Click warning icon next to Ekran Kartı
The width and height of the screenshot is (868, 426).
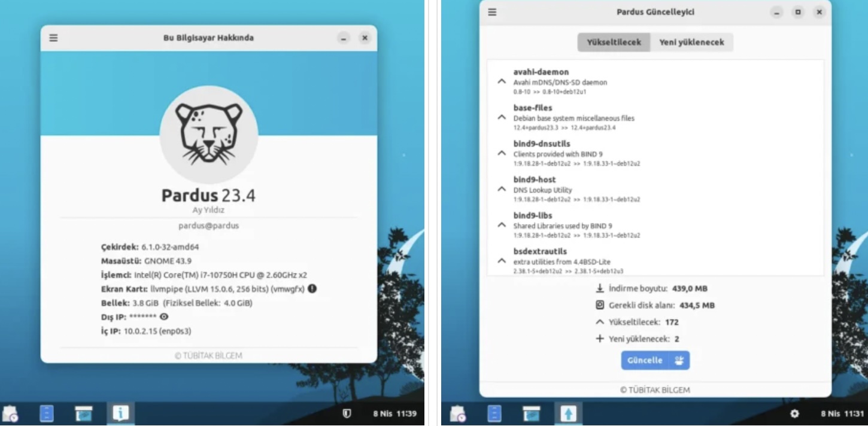[312, 288]
